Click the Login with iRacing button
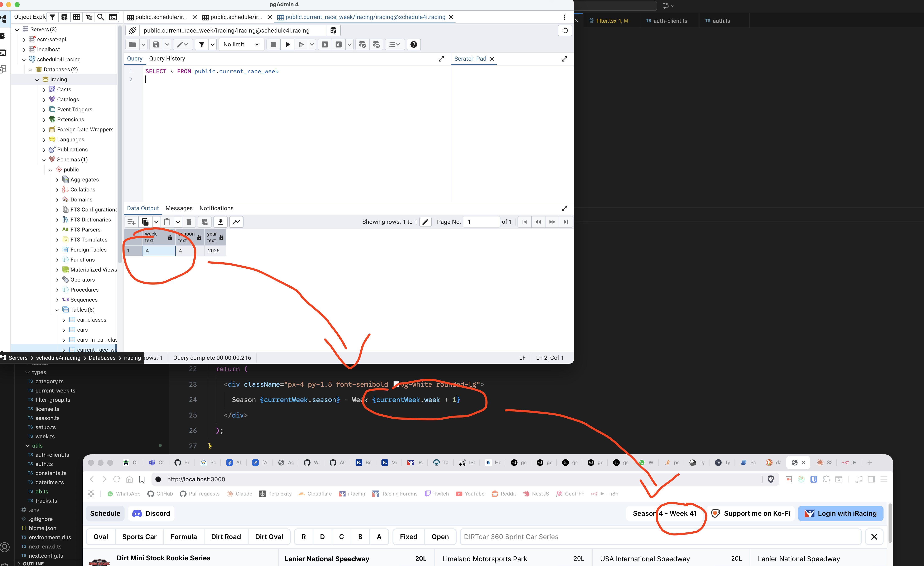Viewport: 924px width, 566px height. coord(840,513)
